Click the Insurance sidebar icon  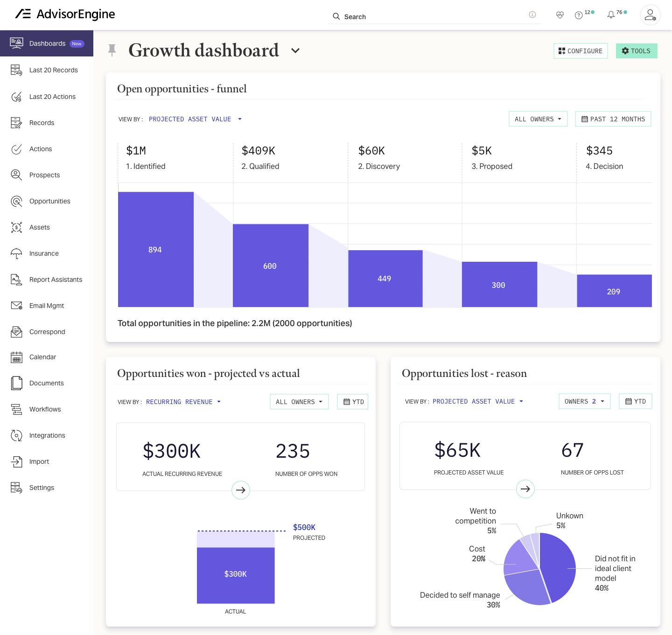click(16, 253)
